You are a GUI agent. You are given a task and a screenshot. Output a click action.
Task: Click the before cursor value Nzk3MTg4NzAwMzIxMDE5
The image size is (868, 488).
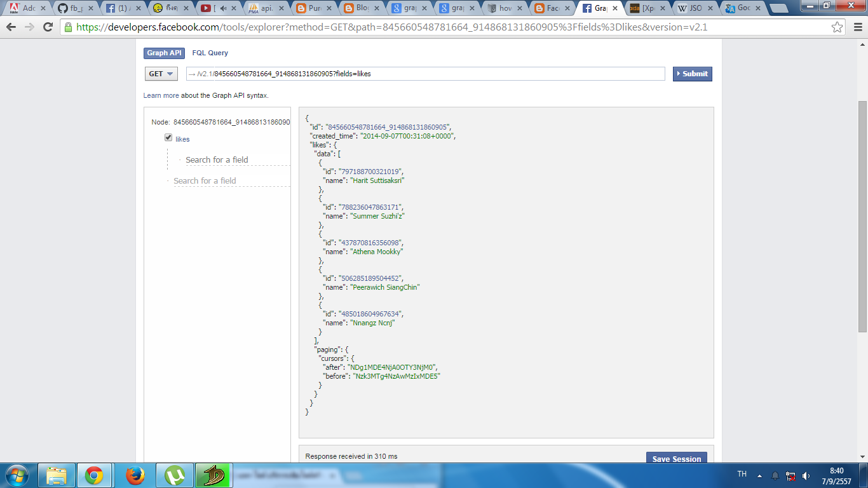(397, 376)
